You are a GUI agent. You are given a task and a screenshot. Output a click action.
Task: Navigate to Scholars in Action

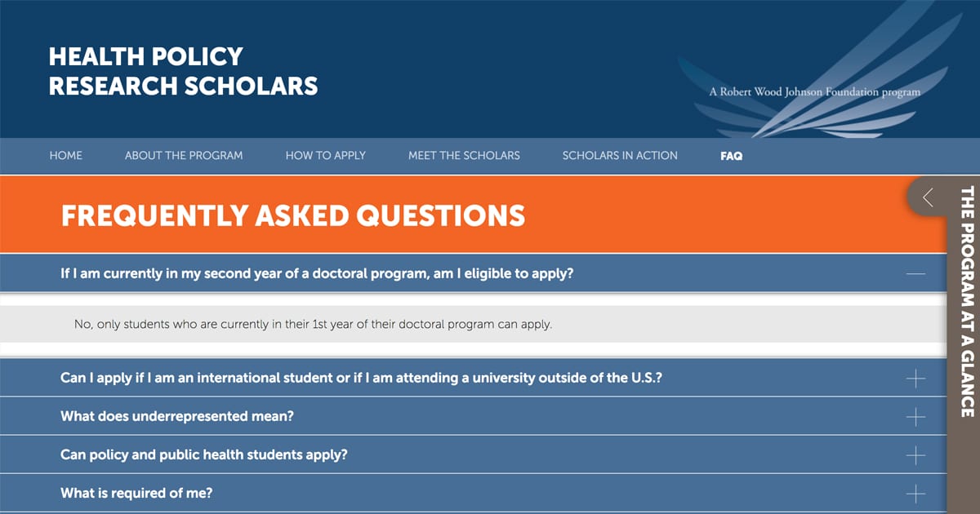(x=620, y=155)
